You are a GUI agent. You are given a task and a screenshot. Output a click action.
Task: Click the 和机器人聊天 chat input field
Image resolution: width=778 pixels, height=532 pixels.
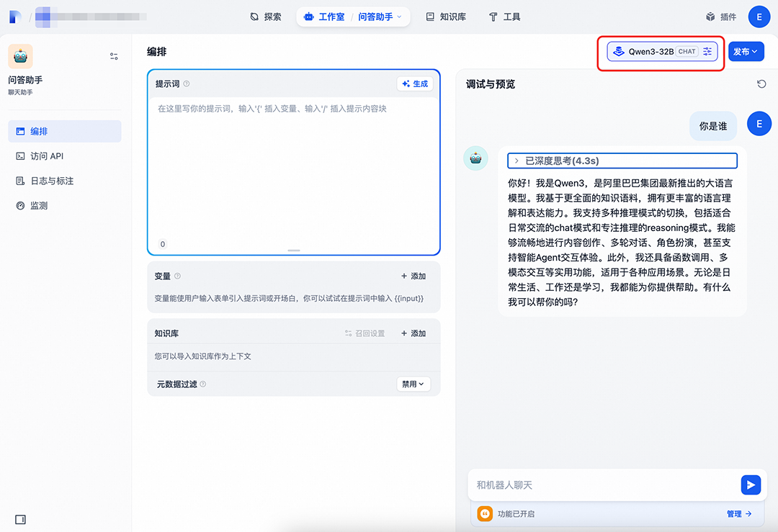coord(604,485)
